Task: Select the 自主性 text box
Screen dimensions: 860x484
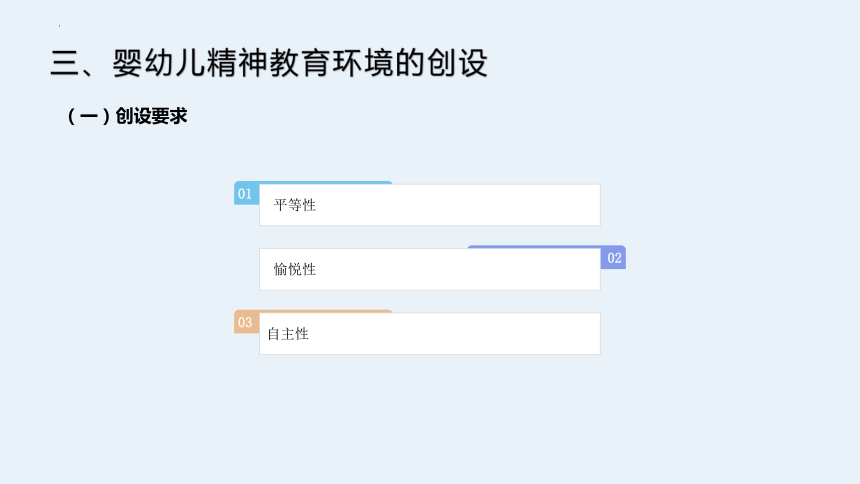Action: tap(429, 334)
